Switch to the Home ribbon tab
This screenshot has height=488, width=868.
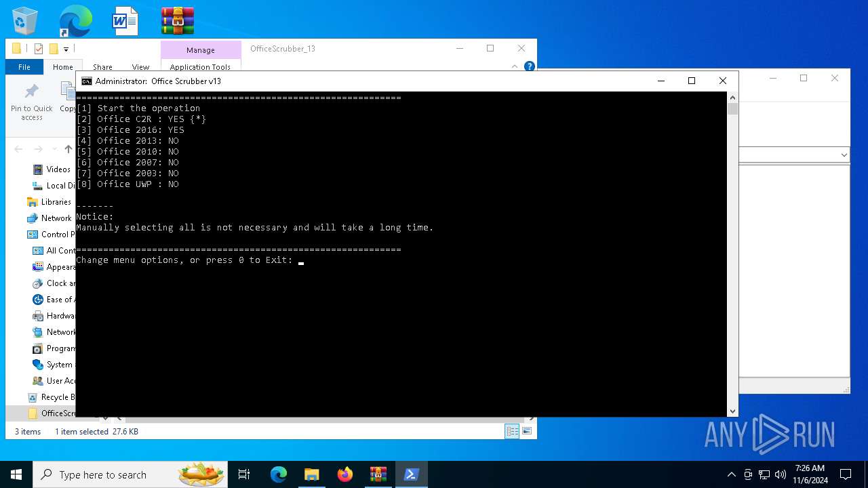tap(63, 67)
